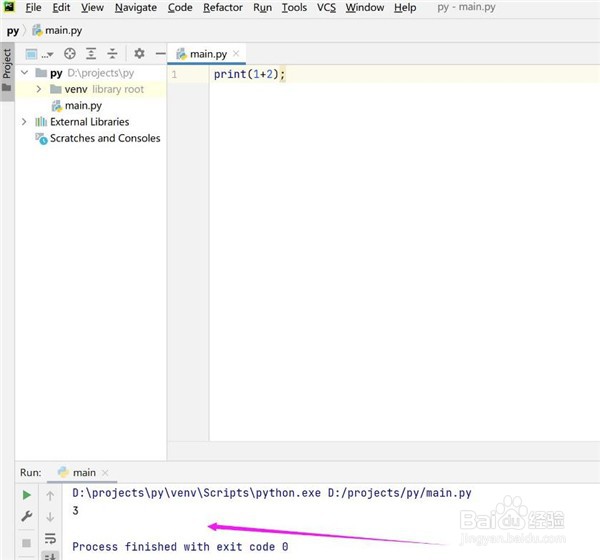Viewport: 600px width, 560px height.
Task: Toggle the Project tool window sidebar tab
Action: tap(7, 71)
